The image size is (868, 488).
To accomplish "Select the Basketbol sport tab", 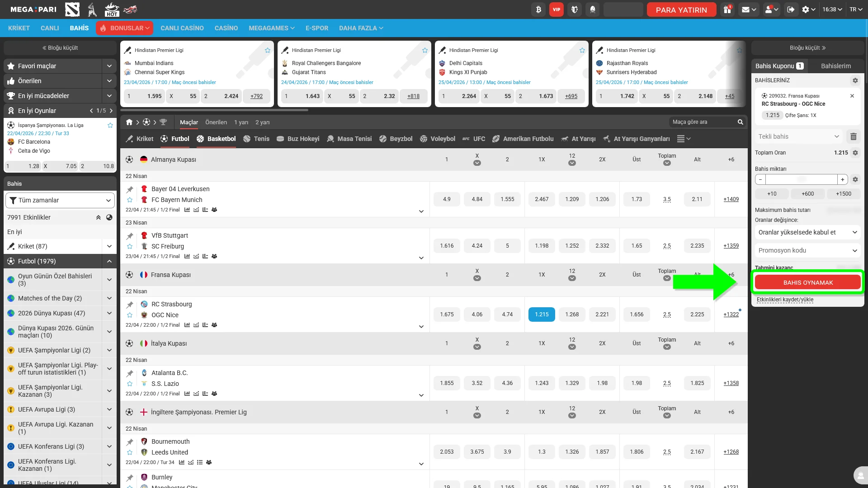I will [217, 139].
